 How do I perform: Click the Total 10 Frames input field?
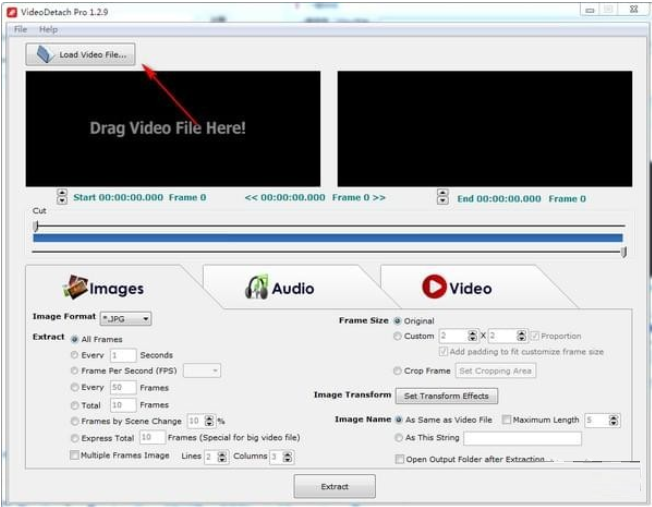pos(123,405)
